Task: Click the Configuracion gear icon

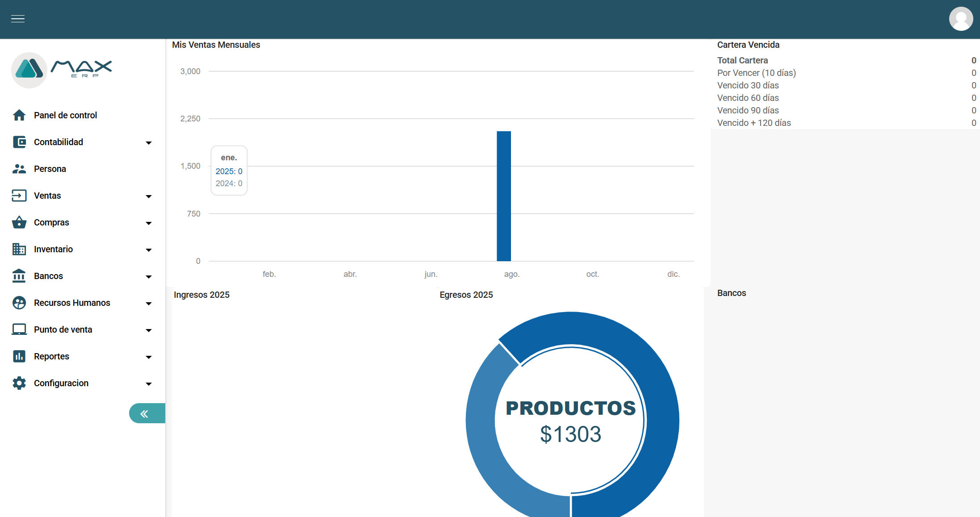Action: click(19, 383)
